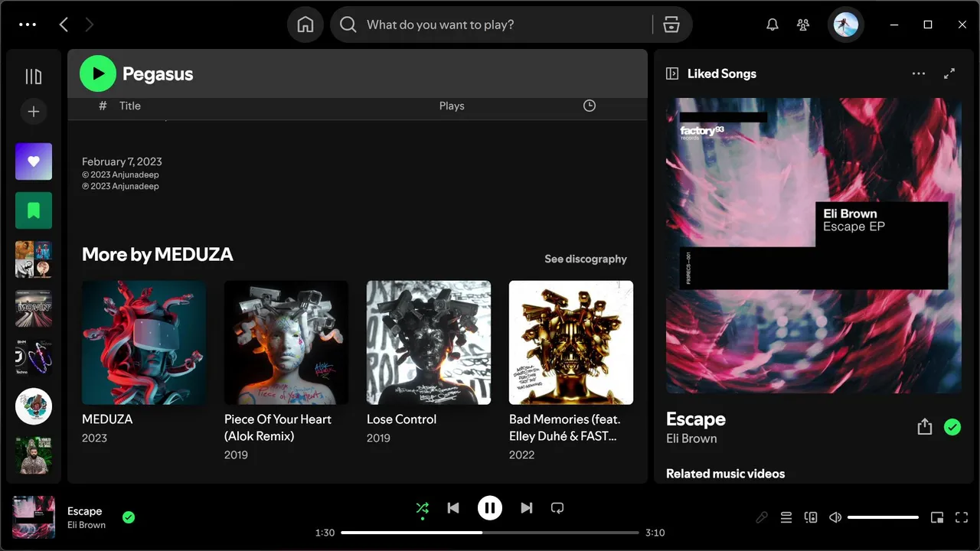
Task: Click the Title column header
Action: pos(130,106)
